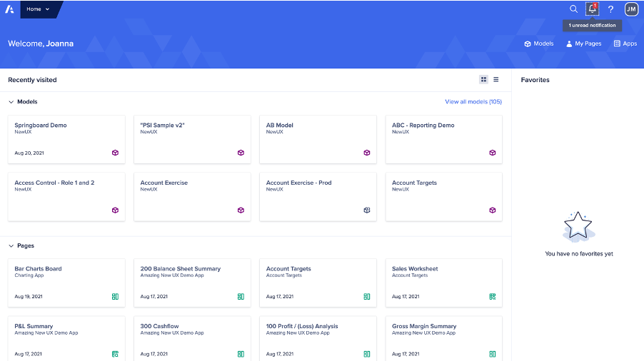Open the JM user avatar menu
The image size is (644, 361).
click(631, 9)
